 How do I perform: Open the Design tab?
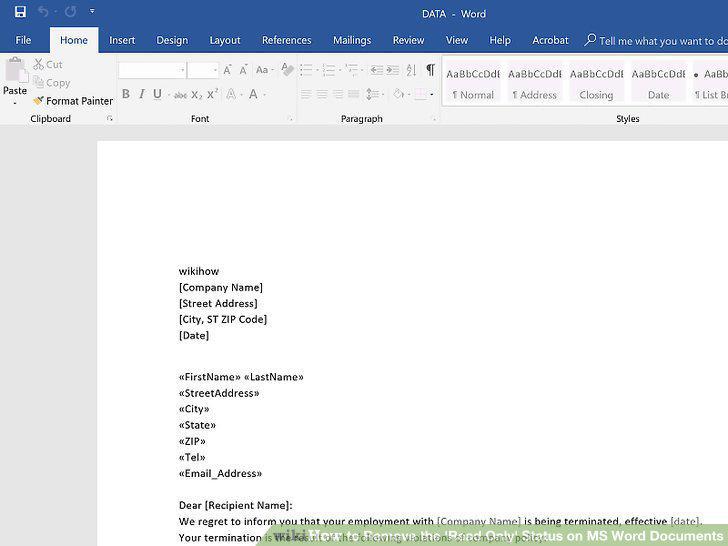pos(172,40)
